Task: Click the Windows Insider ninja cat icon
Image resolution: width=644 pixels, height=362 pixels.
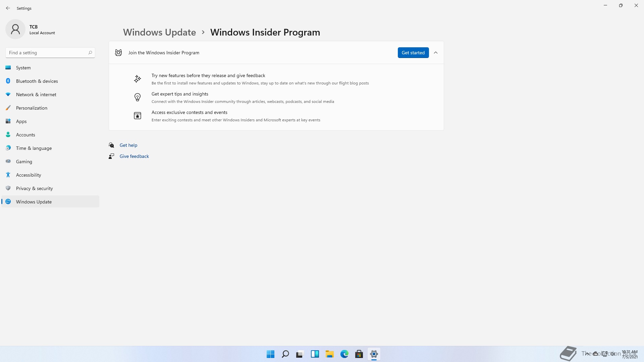Action: [x=118, y=53]
